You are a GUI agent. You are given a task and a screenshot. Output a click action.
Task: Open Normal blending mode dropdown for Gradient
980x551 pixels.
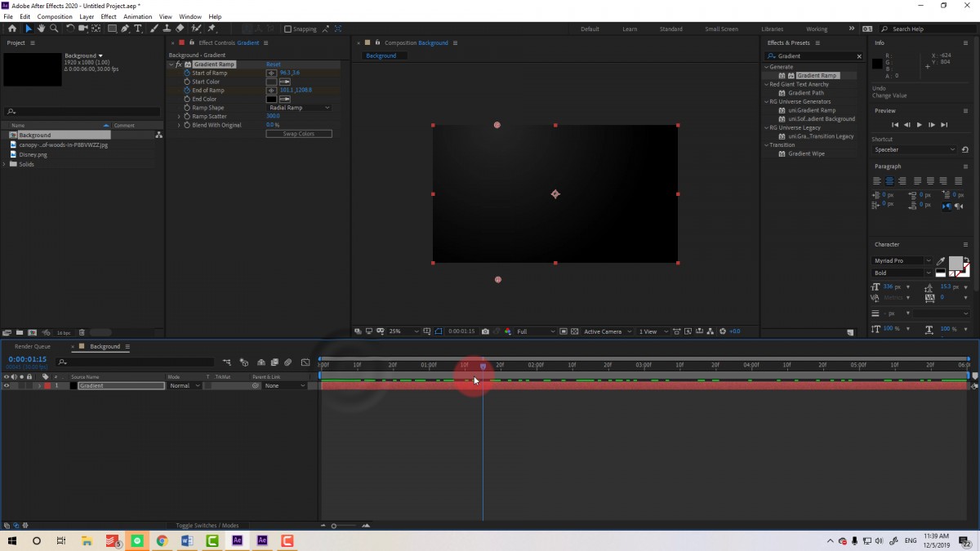coord(184,385)
